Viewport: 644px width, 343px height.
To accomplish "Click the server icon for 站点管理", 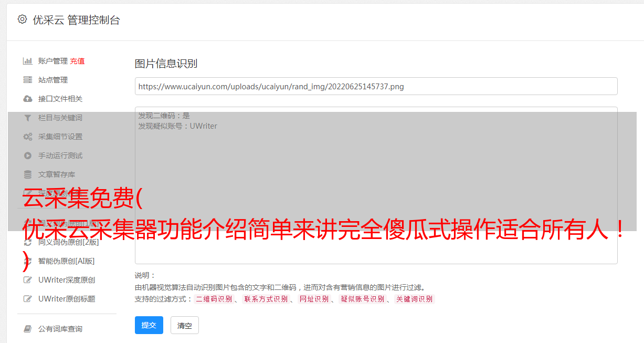I will pos(28,80).
